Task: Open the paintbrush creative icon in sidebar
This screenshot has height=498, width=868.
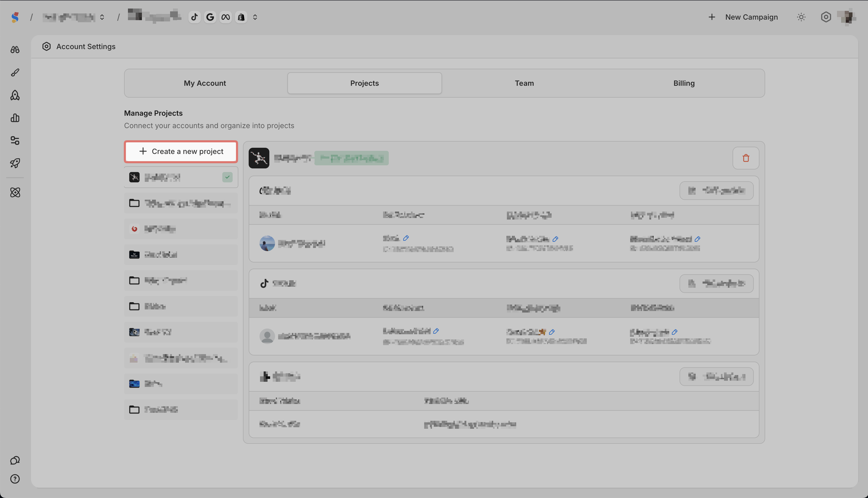Action: pos(15,73)
